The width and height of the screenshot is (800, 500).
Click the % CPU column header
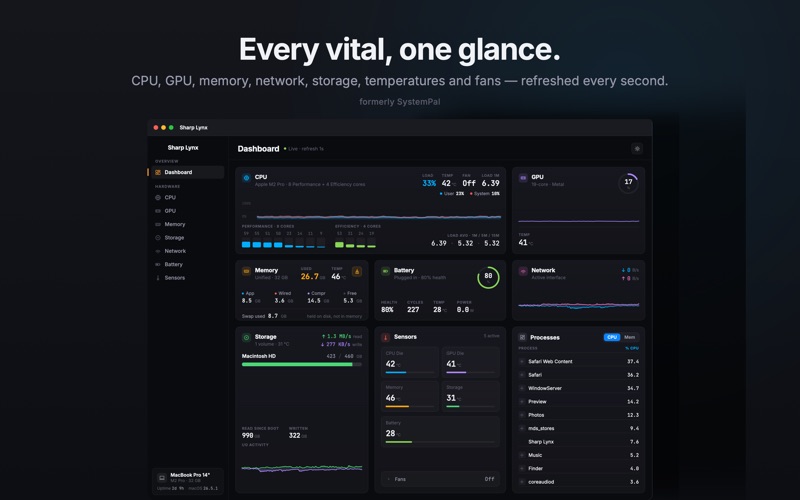632,348
